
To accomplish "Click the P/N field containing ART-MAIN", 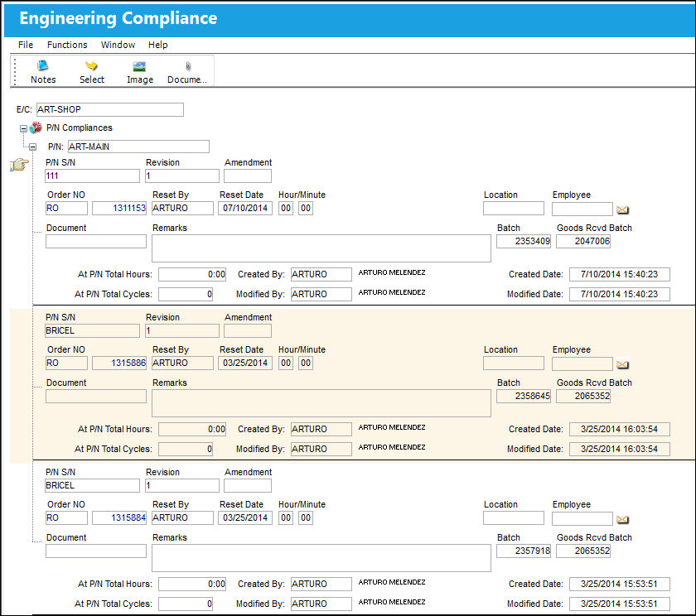I will (138, 147).
